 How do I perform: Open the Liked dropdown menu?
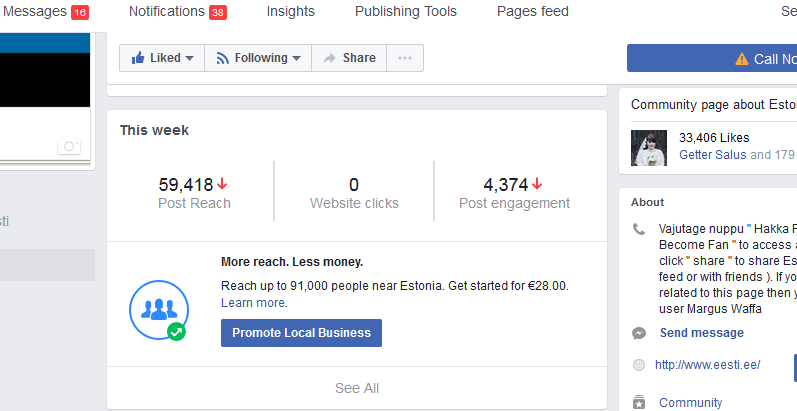point(162,58)
